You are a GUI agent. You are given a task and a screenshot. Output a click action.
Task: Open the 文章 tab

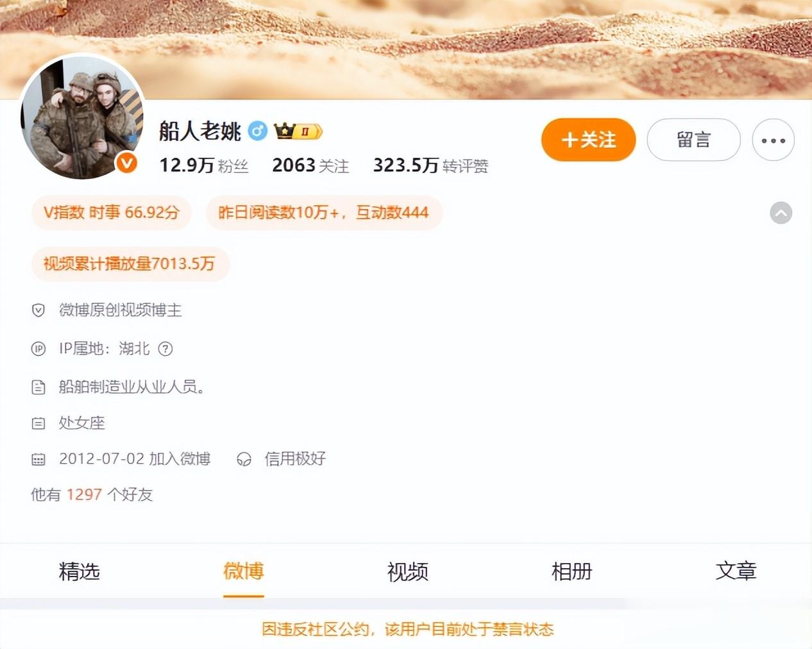pyautogui.click(x=736, y=571)
